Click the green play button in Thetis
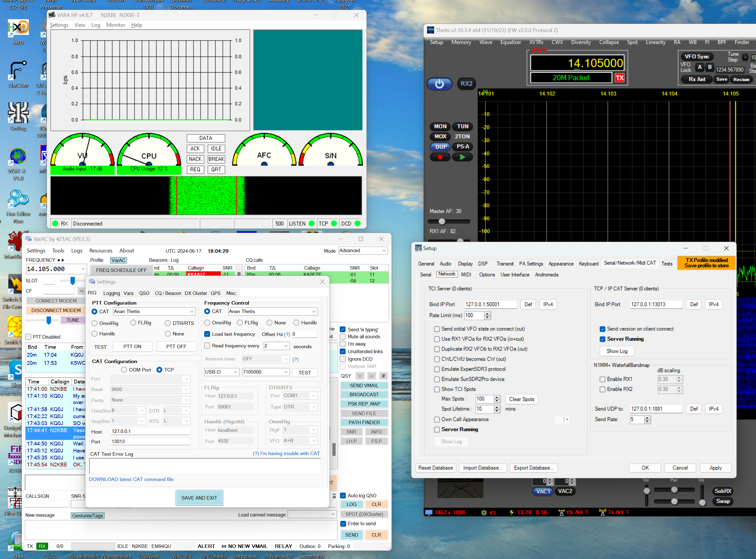The height and width of the screenshot is (559, 756). click(462, 157)
